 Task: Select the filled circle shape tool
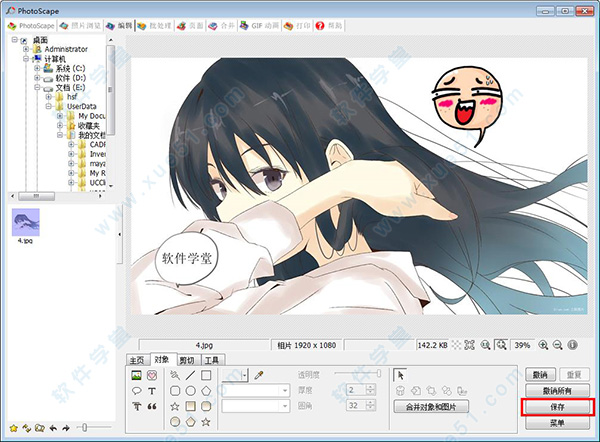pyautogui.click(x=175, y=422)
